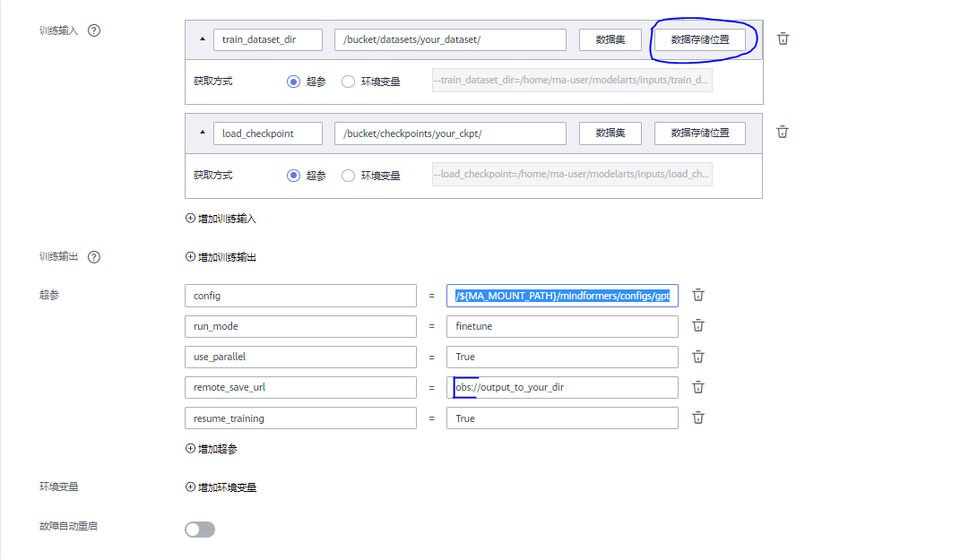Edit the /bucket/checkpoints/your_ckpt/ path field

click(x=450, y=134)
